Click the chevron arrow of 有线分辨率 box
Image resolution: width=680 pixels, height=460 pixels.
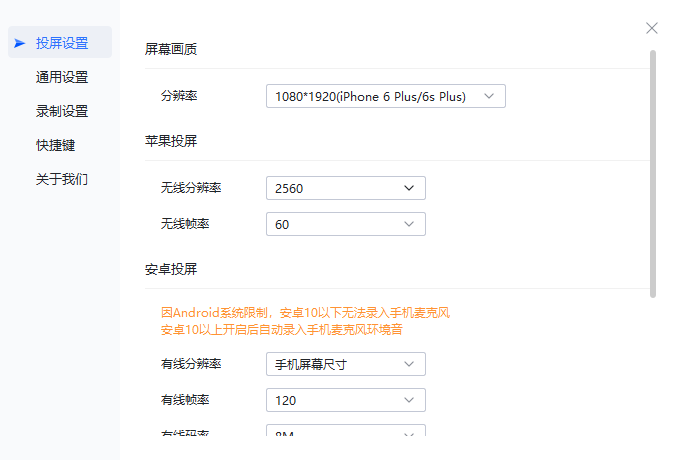click(x=409, y=364)
